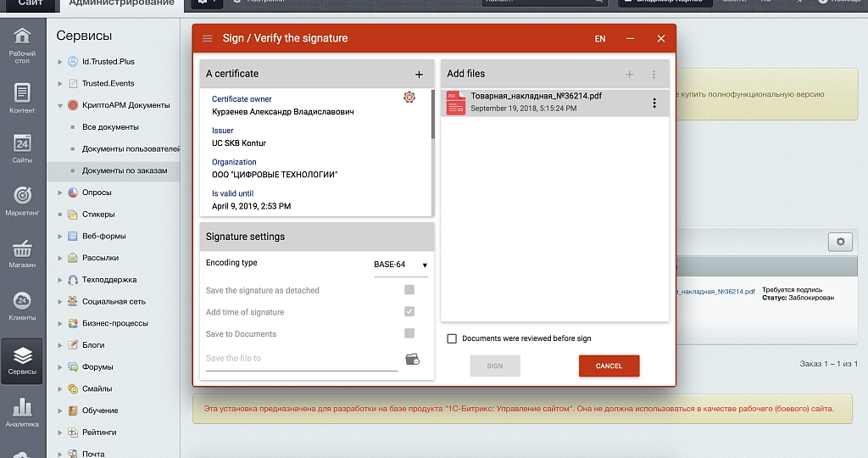This screenshot has height=458, width=868.
Task: Click the grayed-out SIGN button
Action: point(495,366)
